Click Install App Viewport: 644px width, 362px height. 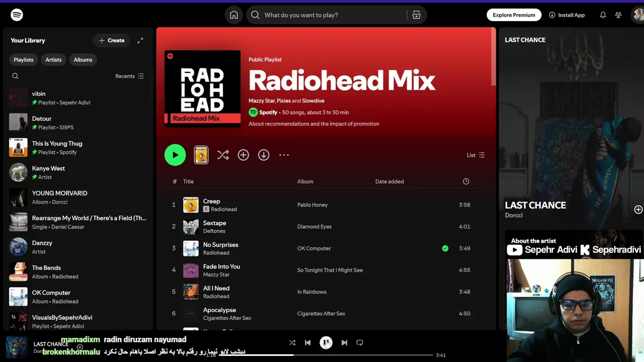567,15
